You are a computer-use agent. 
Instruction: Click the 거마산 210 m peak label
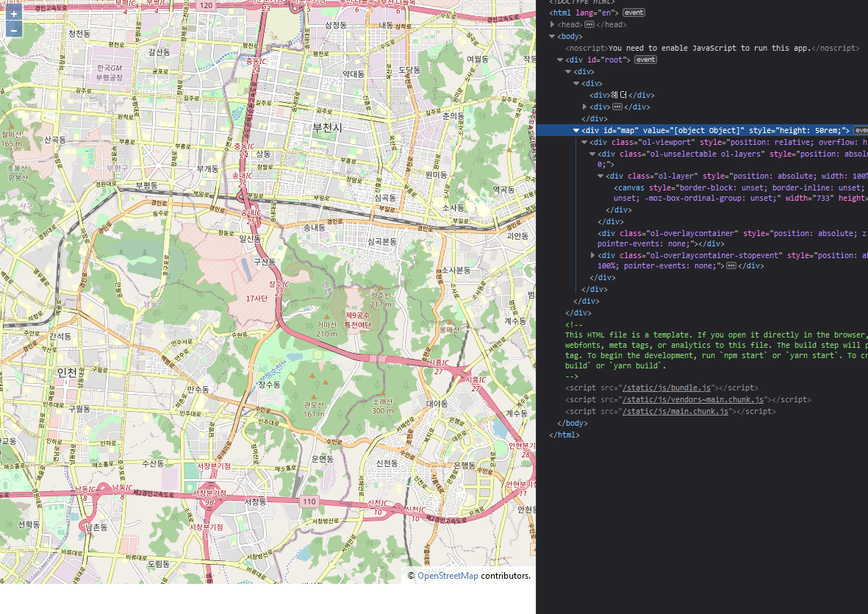pyautogui.click(x=326, y=329)
